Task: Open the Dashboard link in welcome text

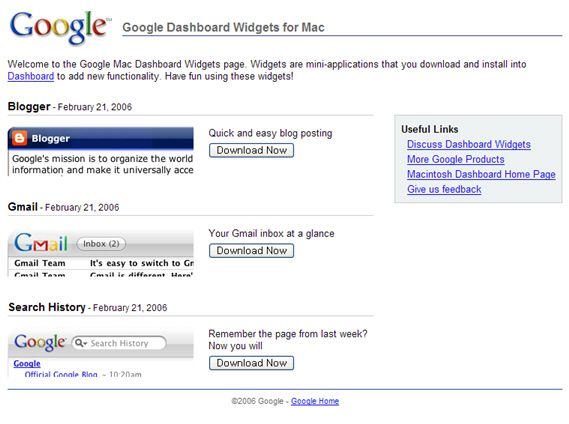Action: pyautogui.click(x=31, y=76)
